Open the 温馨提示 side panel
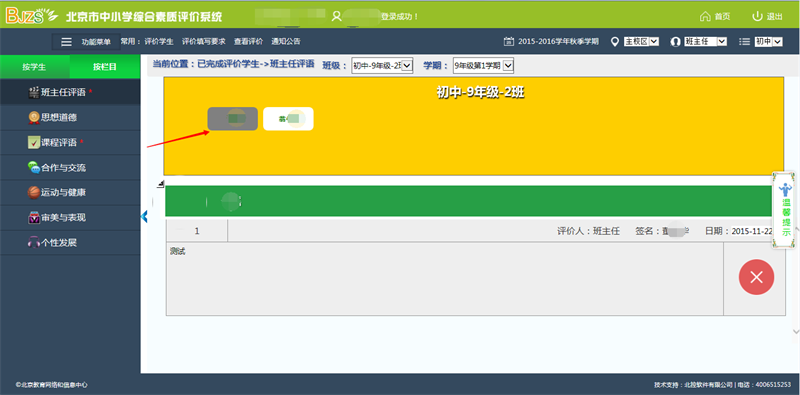 click(786, 210)
